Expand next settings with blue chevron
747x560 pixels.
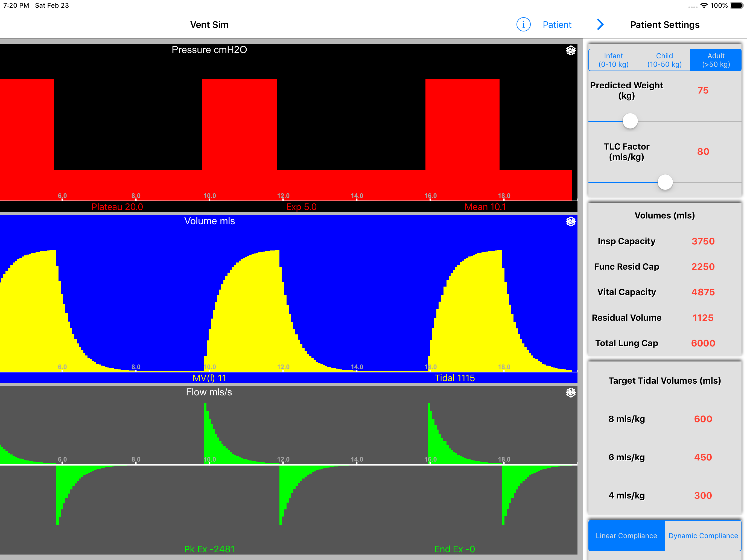pyautogui.click(x=600, y=25)
